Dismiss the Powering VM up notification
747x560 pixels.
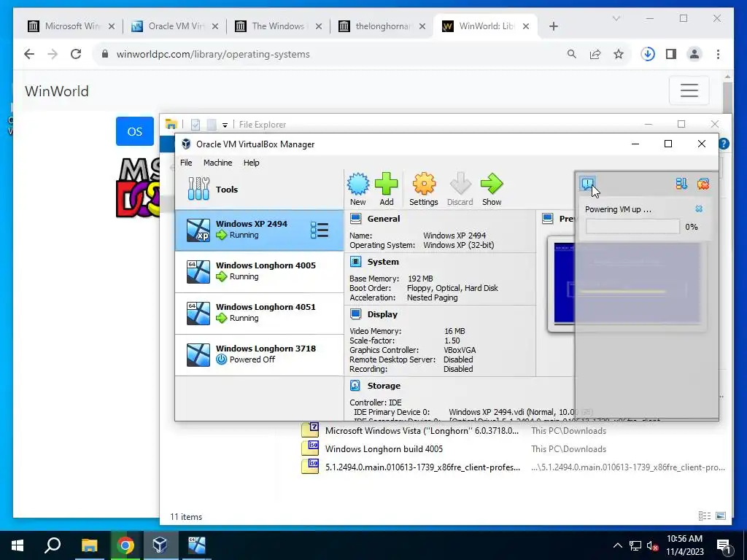(699, 209)
